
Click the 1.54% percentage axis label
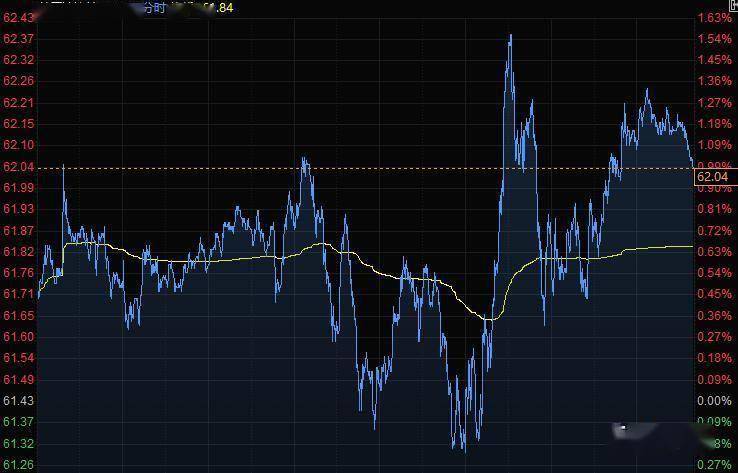pos(713,39)
